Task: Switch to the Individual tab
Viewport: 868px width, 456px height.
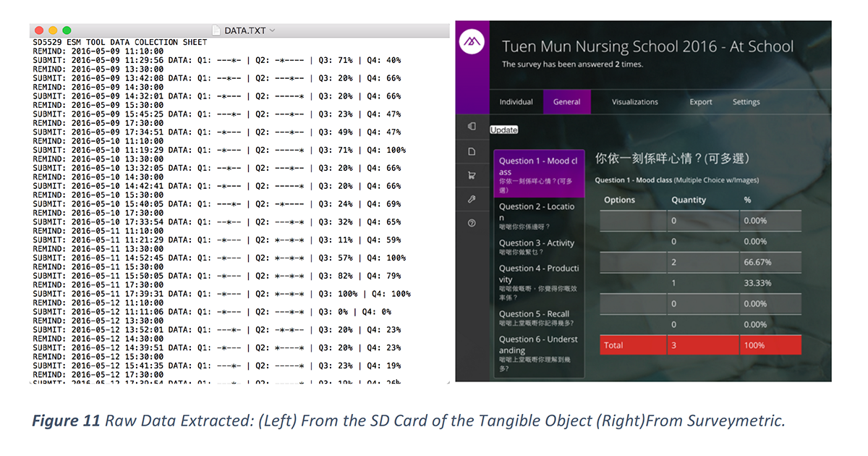Action: (516, 102)
